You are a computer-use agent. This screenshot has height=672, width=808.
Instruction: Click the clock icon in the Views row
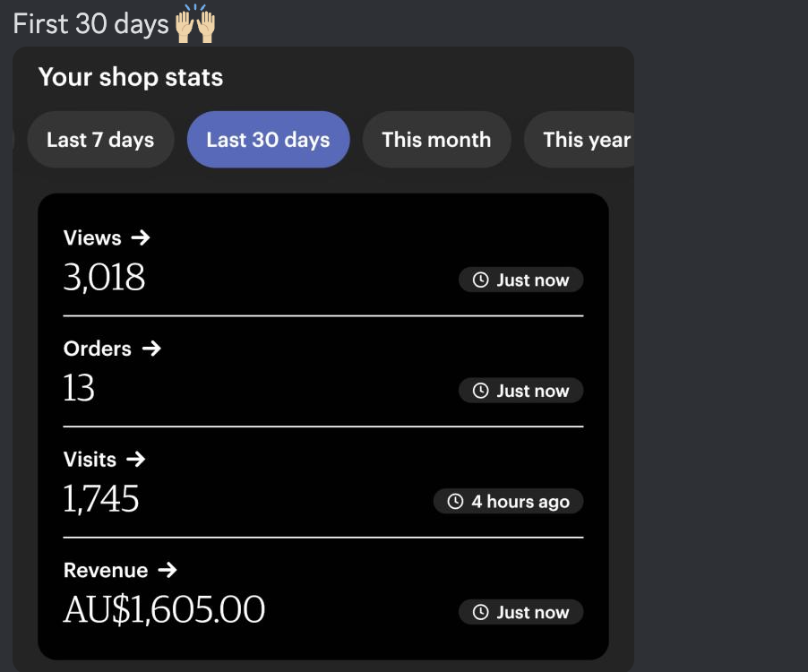pos(481,280)
